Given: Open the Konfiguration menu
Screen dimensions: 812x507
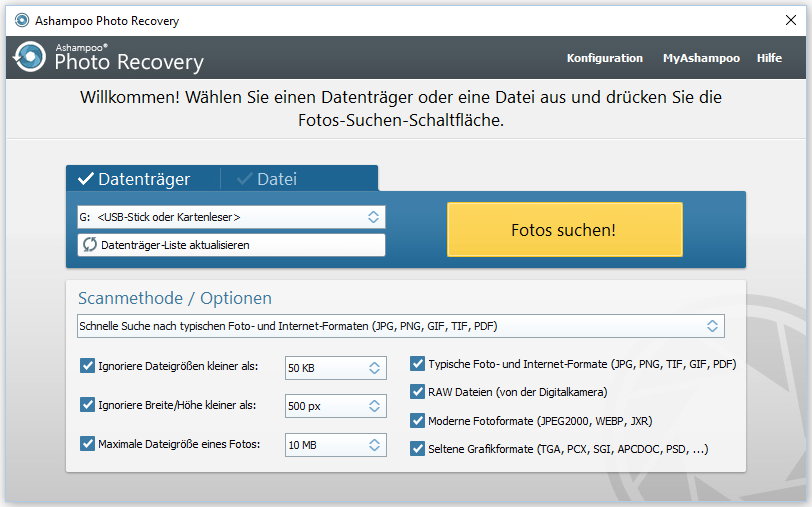Looking at the screenshot, I should 604,58.
